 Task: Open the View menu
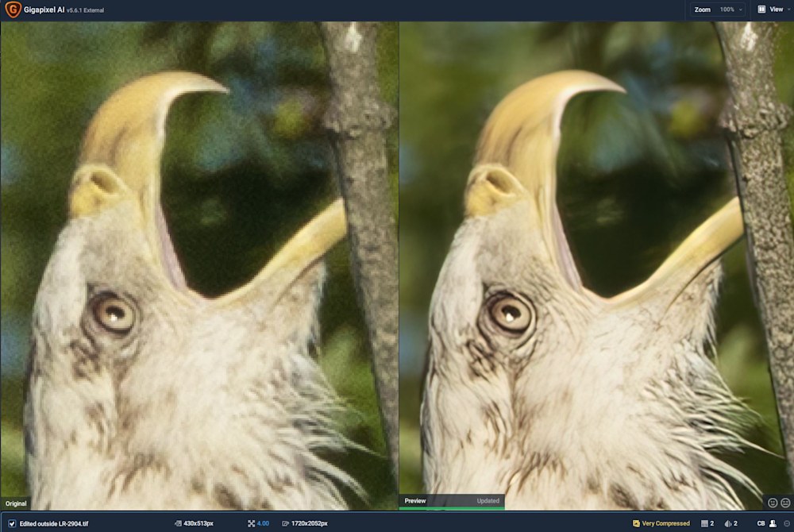tap(777, 10)
